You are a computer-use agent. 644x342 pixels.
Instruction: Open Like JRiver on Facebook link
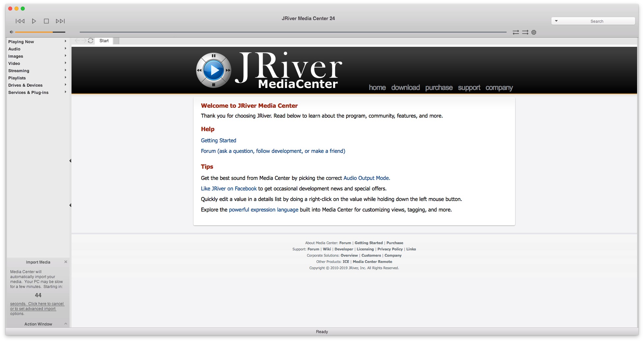(229, 189)
